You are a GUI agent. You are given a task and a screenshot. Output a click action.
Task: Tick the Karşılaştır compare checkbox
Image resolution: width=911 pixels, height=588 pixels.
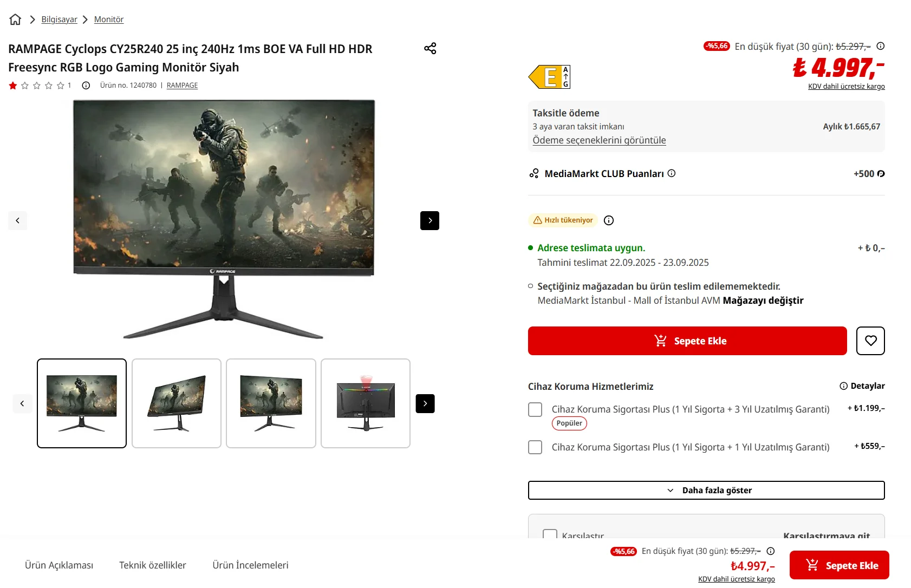pos(550,535)
